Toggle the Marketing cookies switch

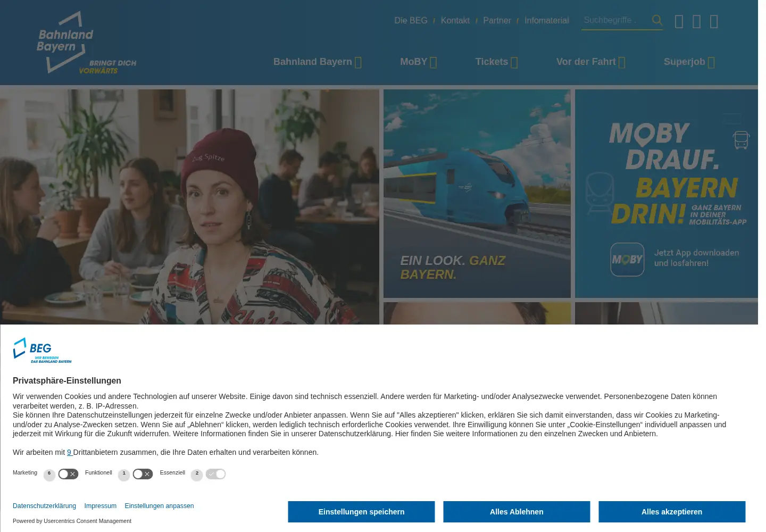click(x=68, y=474)
